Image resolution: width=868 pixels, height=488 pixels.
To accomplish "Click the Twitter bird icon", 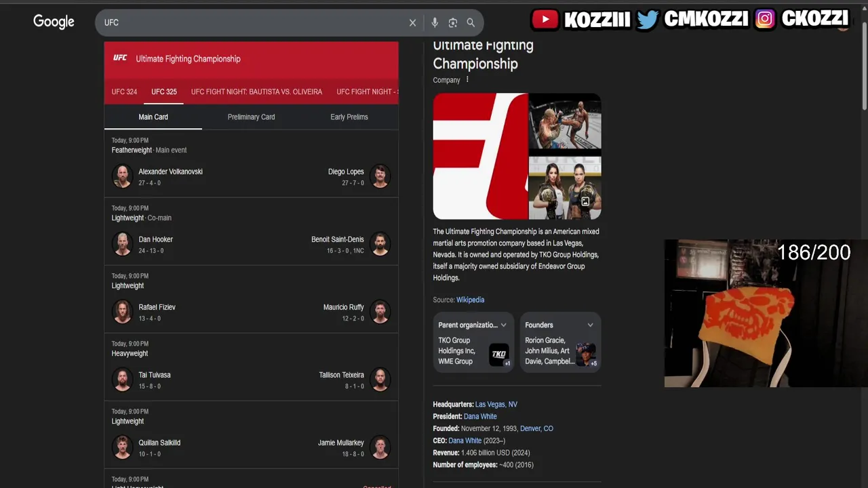I will pyautogui.click(x=647, y=20).
